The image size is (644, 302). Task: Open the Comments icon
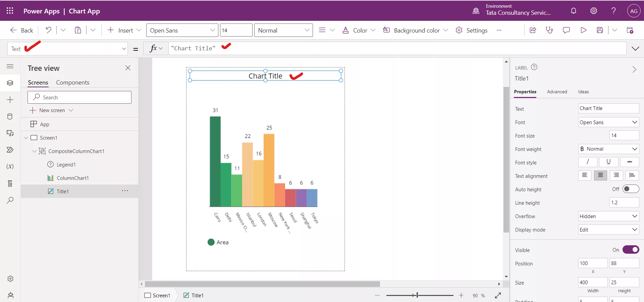[x=566, y=30]
